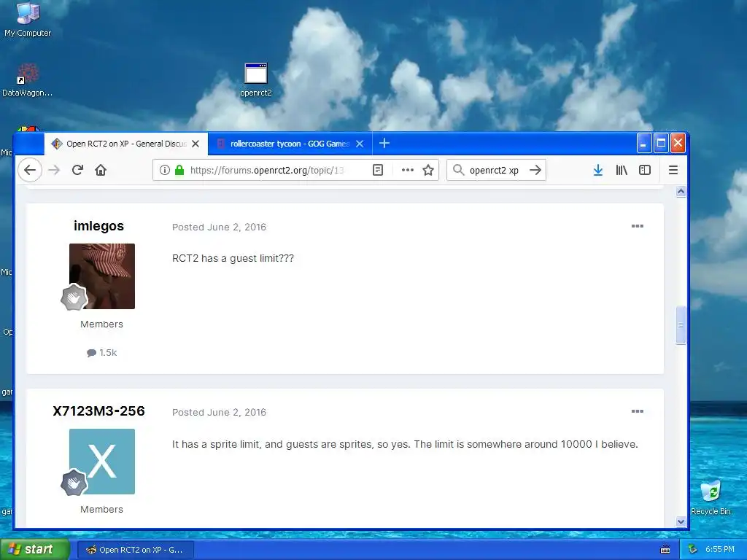Select My Computer desktop icon
The height and width of the screenshot is (560, 747).
[28, 20]
